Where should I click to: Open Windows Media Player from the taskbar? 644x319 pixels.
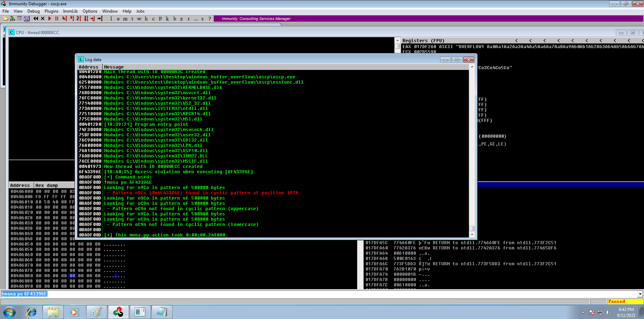75,312
